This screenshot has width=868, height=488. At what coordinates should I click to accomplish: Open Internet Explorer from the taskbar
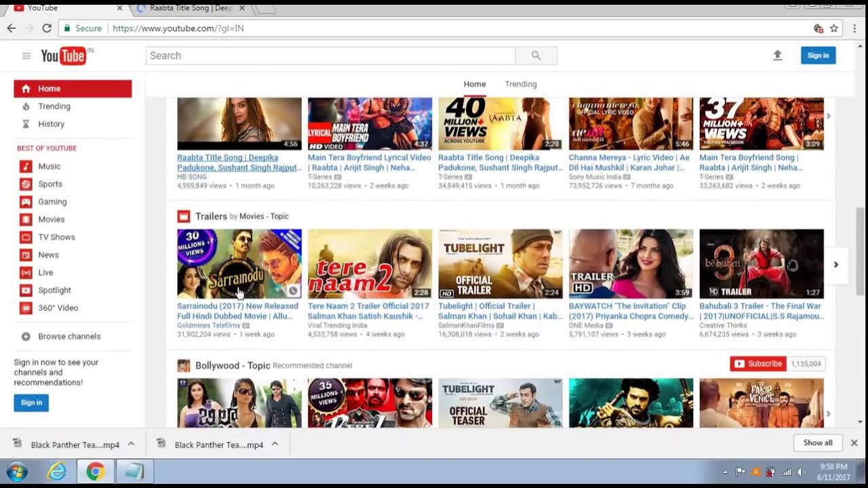(58, 471)
